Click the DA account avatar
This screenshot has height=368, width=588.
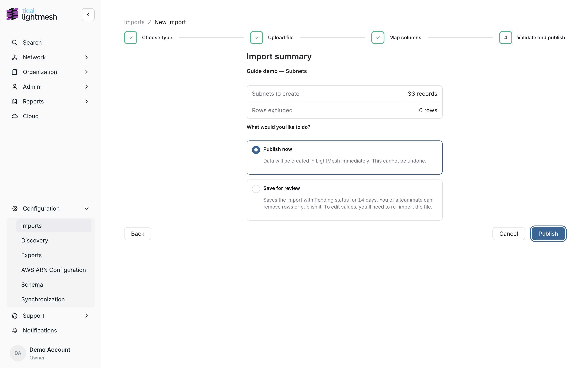[18, 353]
